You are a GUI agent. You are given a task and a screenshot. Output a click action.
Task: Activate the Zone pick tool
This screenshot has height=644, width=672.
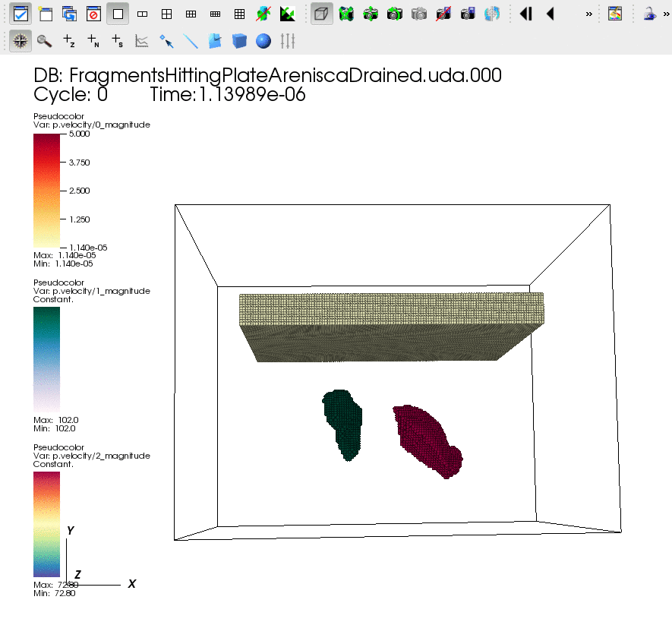69,41
